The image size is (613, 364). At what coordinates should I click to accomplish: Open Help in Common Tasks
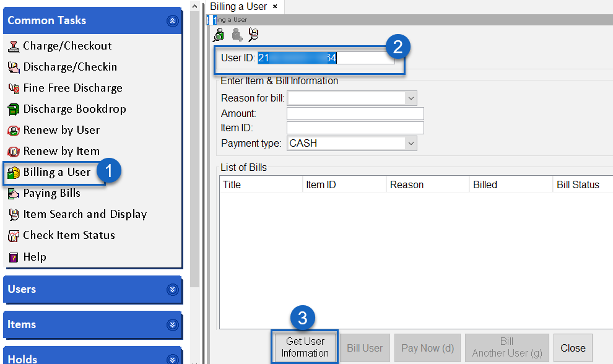point(35,258)
